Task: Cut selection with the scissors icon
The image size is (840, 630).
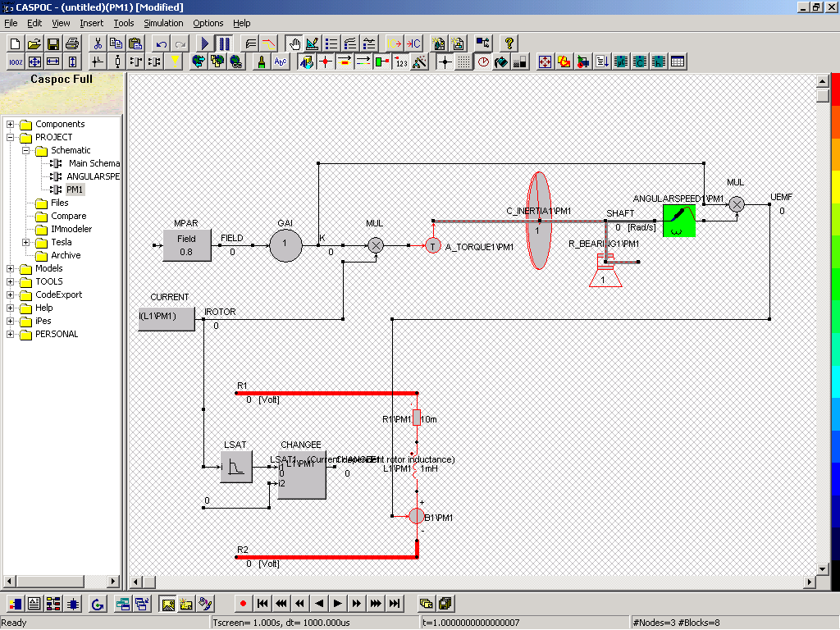Action: (x=98, y=43)
